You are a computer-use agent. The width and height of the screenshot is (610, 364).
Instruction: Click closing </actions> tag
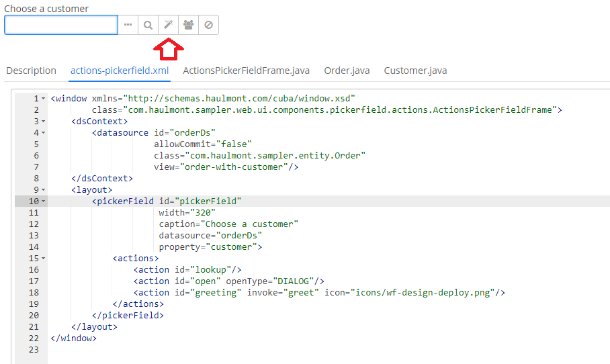[138, 304]
